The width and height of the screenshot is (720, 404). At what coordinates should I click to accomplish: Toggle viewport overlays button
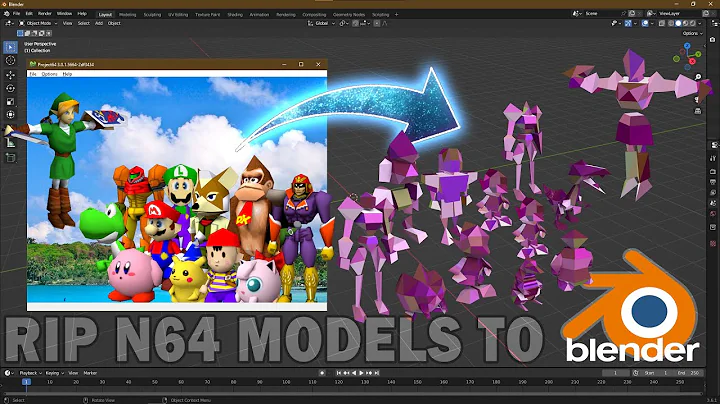pos(645,23)
